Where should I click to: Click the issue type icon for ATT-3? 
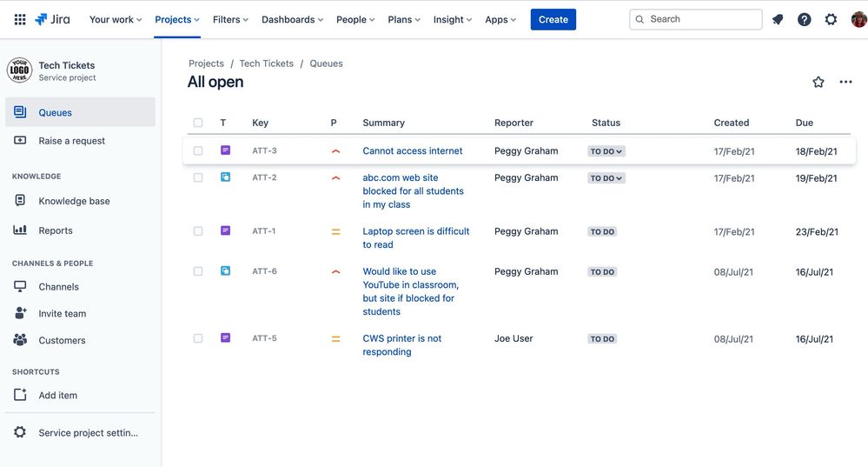(225, 150)
